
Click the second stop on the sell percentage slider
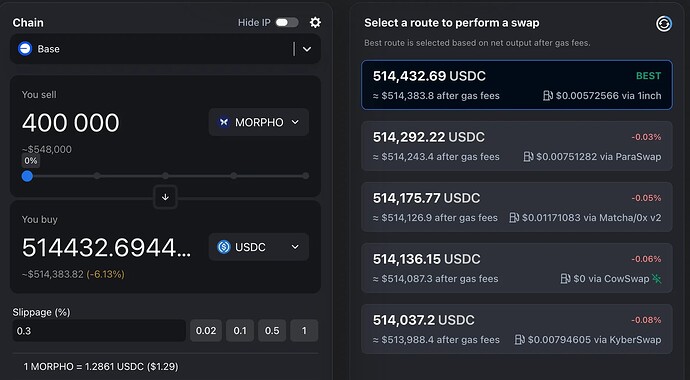tap(97, 176)
